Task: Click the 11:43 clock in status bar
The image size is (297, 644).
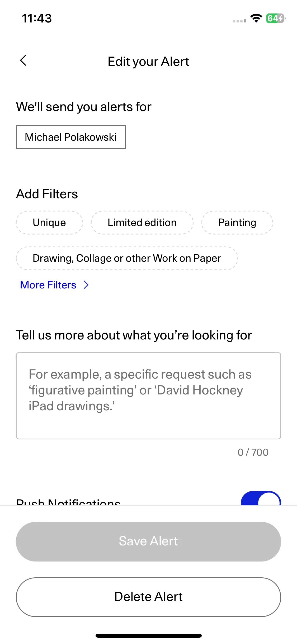Action: click(37, 18)
